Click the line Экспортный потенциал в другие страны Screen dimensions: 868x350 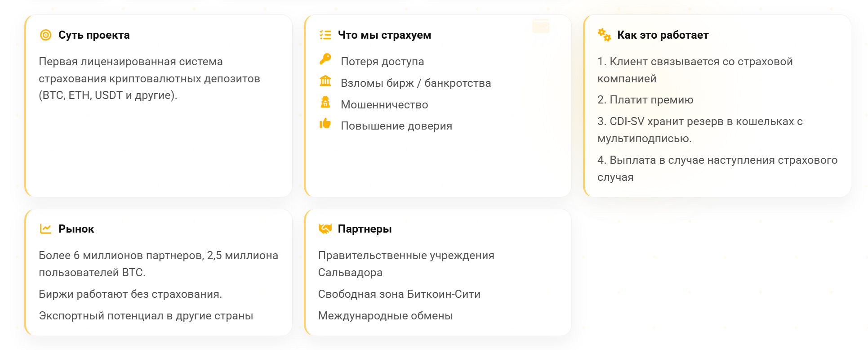coord(146,316)
